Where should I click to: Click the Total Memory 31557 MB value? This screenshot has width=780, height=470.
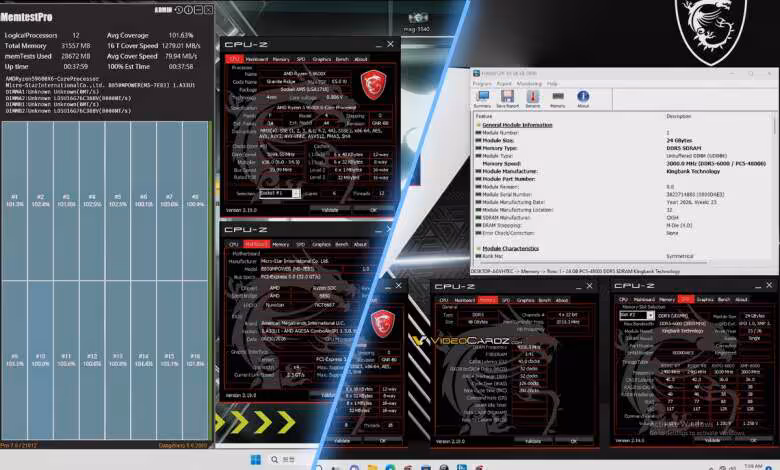(76, 46)
